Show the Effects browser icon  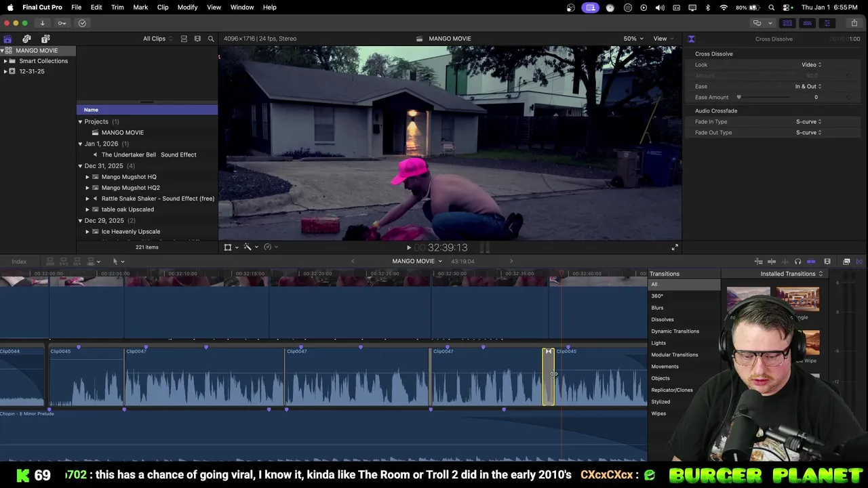(x=846, y=262)
